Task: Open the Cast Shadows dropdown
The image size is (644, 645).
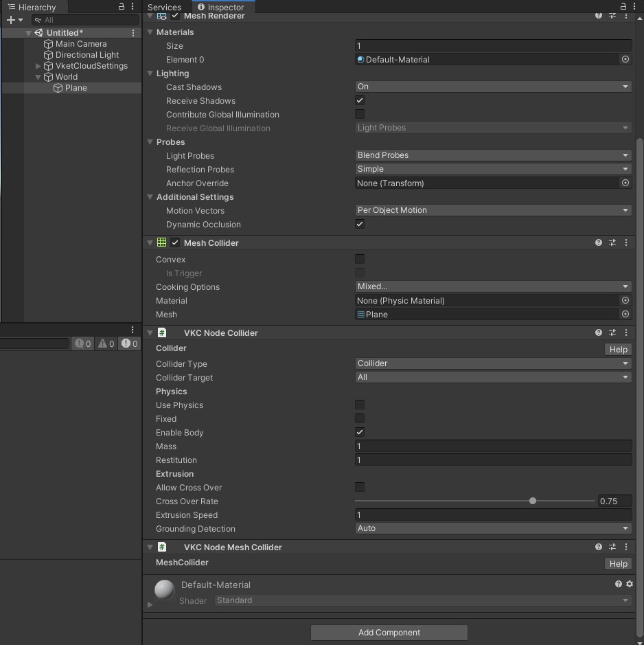Action: pos(492,87)
